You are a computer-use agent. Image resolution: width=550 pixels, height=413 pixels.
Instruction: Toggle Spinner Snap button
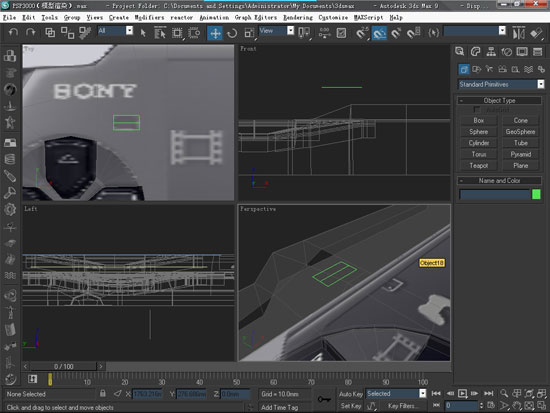point(414,33)
